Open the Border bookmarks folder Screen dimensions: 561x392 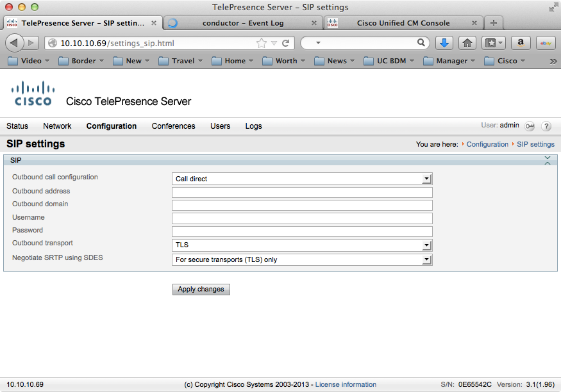pos(81,61)
